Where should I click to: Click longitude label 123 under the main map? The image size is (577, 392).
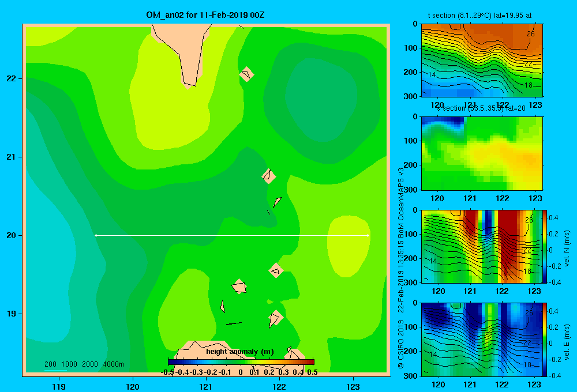(x=353, y=386)
